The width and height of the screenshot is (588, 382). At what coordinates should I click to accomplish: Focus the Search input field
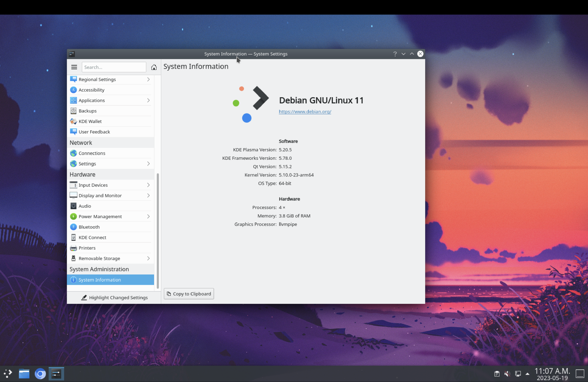(x=114, y=67)
